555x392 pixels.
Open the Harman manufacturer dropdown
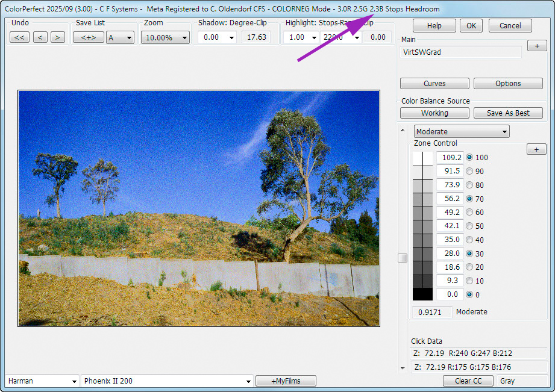[x=42, y=381]
